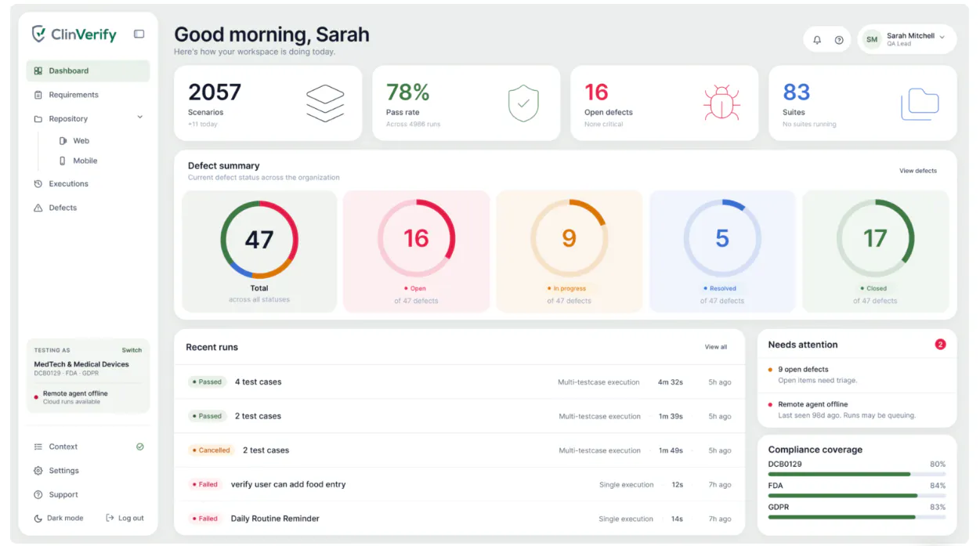Click the Executions history icon

point(38,184)
